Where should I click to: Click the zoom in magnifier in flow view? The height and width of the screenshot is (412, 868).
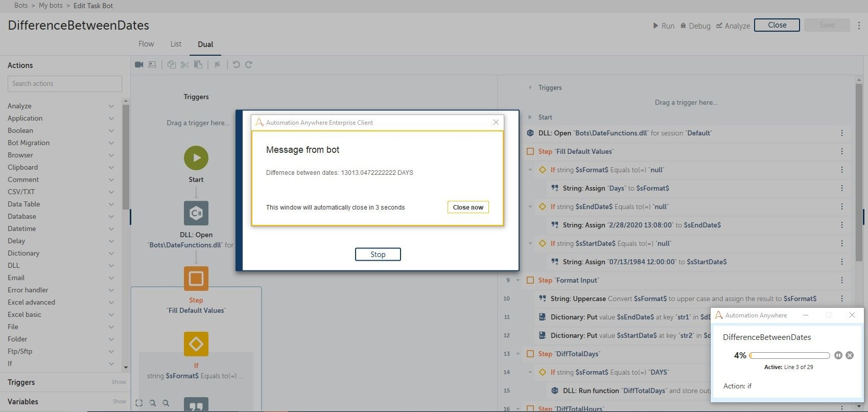pyautogui.click(x=166, y=403)
